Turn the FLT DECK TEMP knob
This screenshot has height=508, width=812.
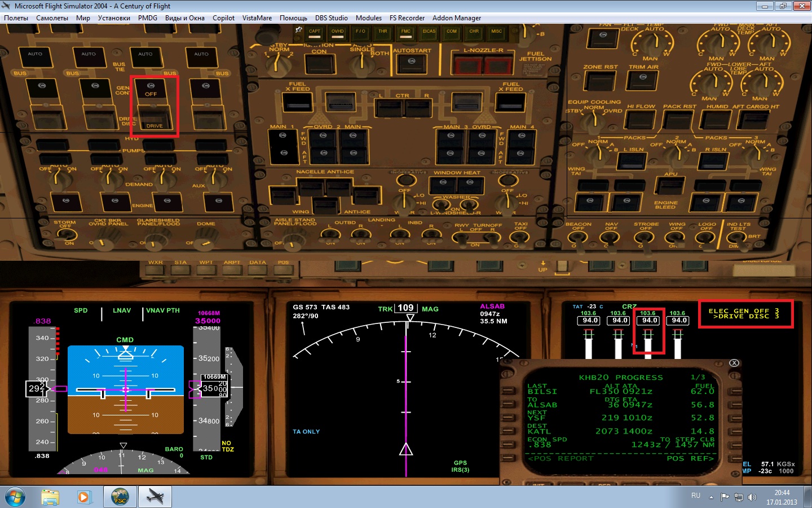652,43
